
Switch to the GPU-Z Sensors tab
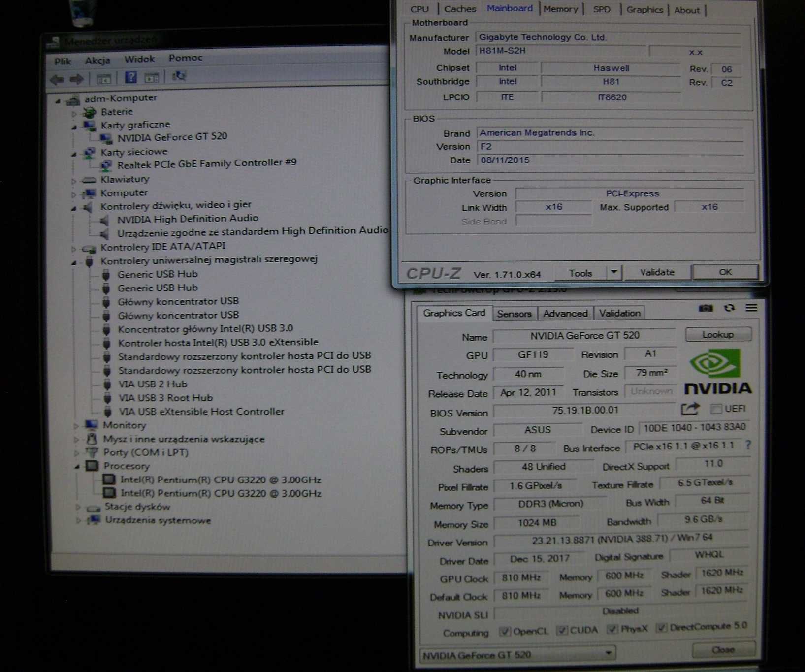(x=514, y=314)
